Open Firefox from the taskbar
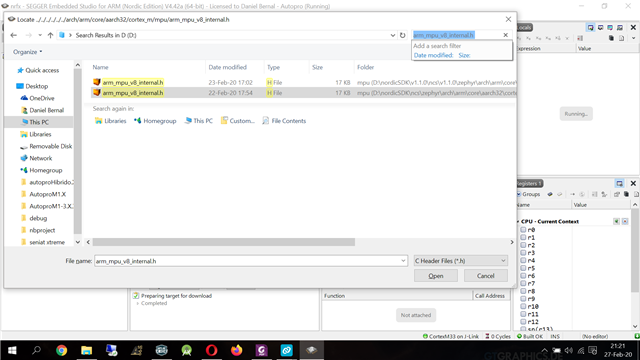 coord(236,350)
